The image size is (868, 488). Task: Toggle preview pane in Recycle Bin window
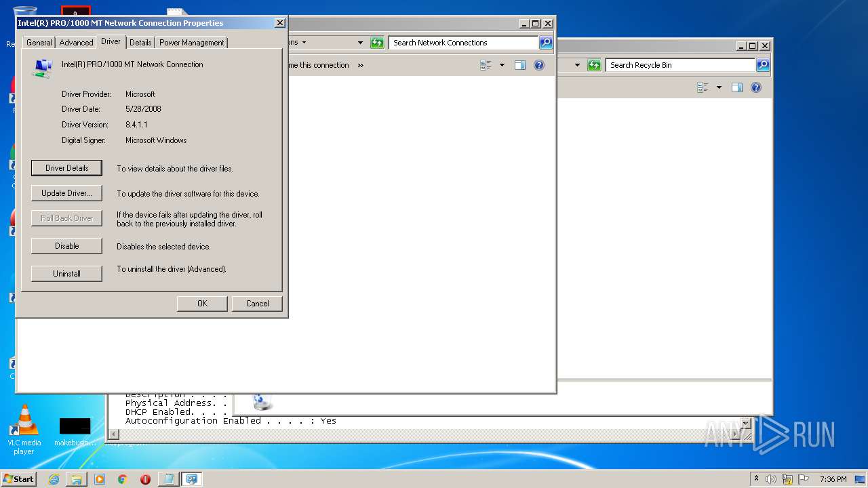(736, 88)
